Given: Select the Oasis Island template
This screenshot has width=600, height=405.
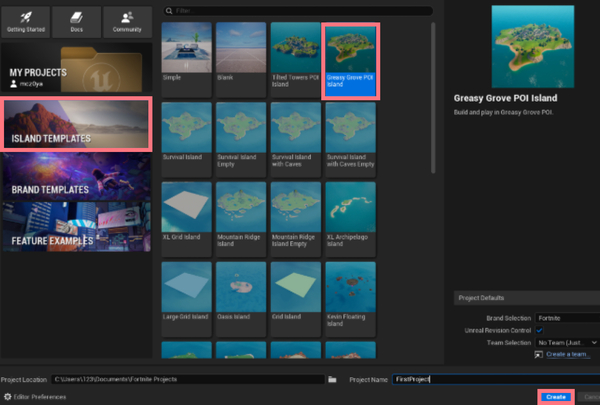Looking at the screenshot, I should 241,299.
